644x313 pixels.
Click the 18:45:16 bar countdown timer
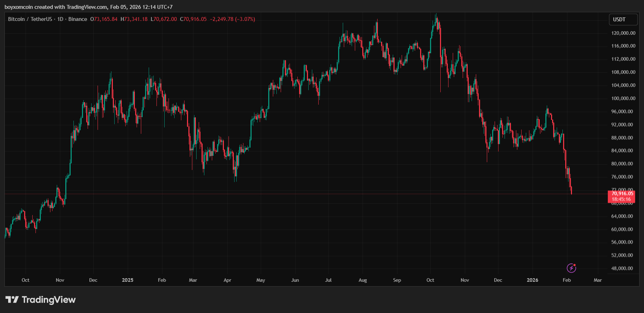click(x=622, y=199)
